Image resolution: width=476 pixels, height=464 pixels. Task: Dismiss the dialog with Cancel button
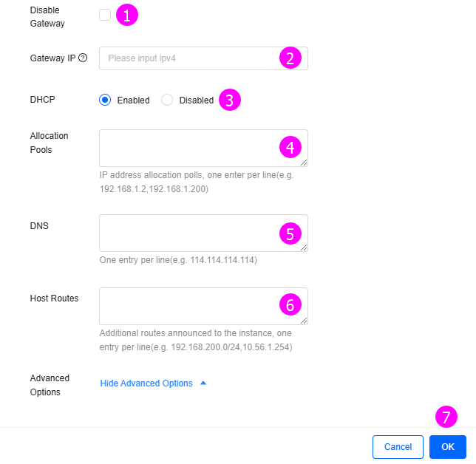pyautogui.click(x=398, y=447)
